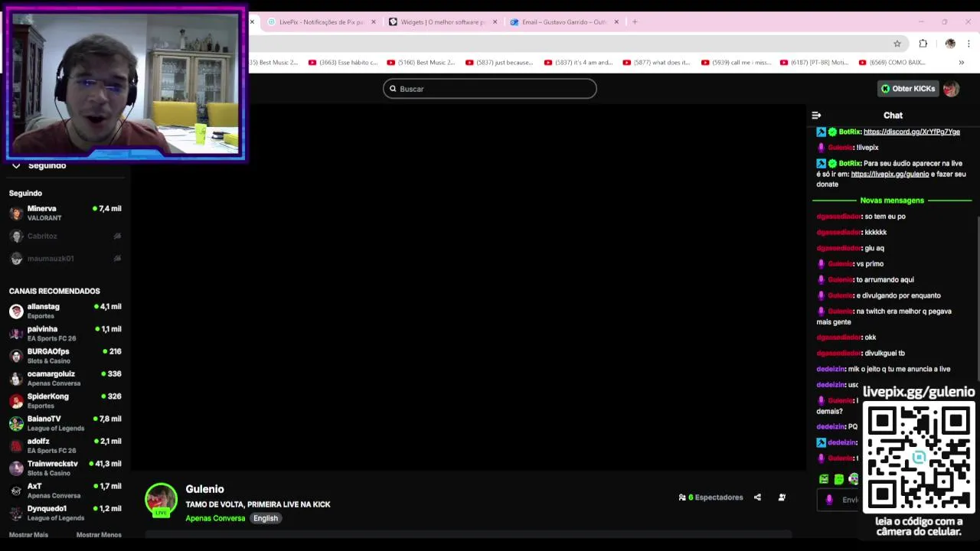Click the Obter KICKs button
This screenshot has width=980, height=551.
coord(907,89)
